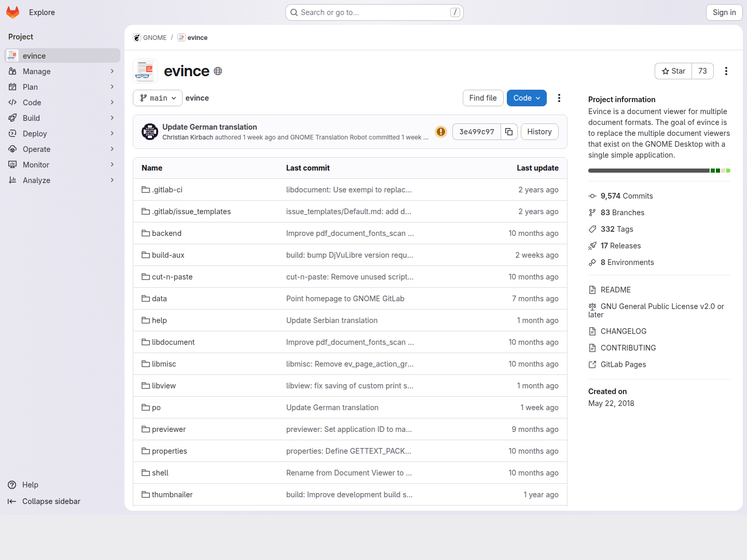747x560 pixels.
Task: Expand the Plan sidebar section
Action: [62, 87]
